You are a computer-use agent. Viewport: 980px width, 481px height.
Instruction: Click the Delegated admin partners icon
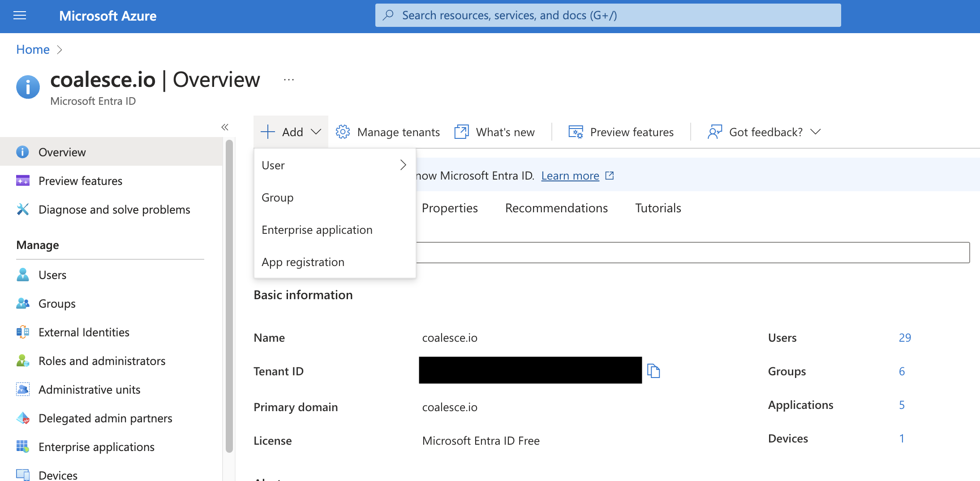(22, 418)
